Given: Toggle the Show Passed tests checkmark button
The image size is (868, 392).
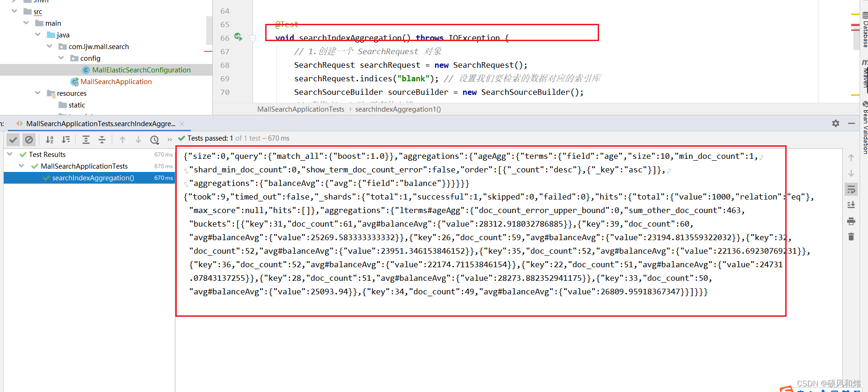Looking at the screenshot, I should tap(13, 139).
